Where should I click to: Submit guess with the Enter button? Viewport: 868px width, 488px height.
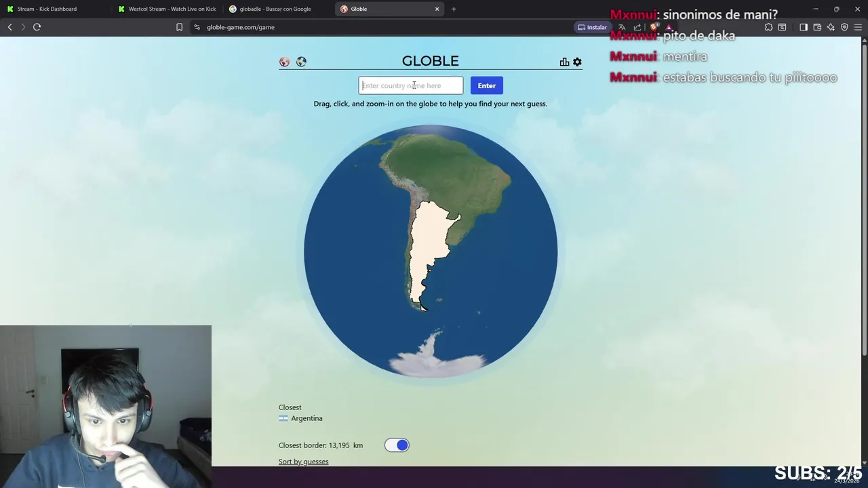[x=487, y=85]
